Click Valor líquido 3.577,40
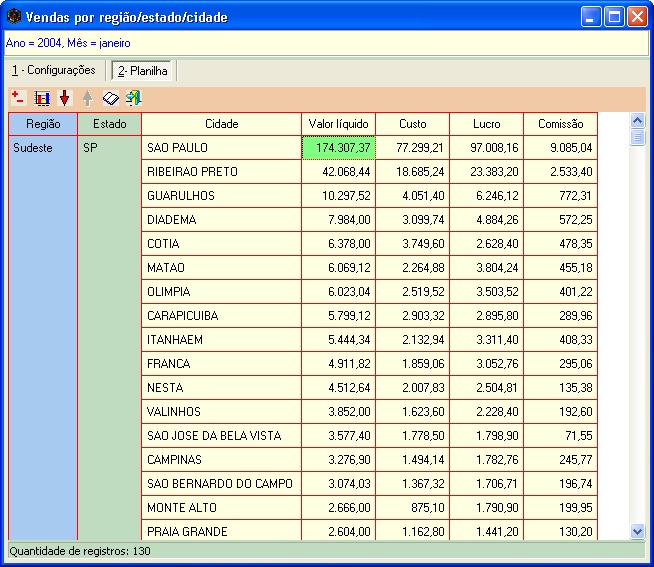Screen dimensions: 654x567 338,436
